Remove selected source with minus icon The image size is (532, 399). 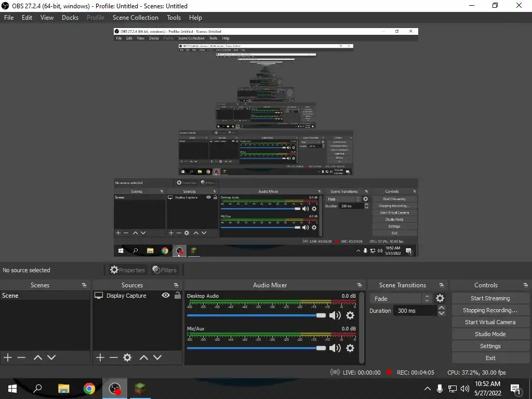tap(113, 357)
